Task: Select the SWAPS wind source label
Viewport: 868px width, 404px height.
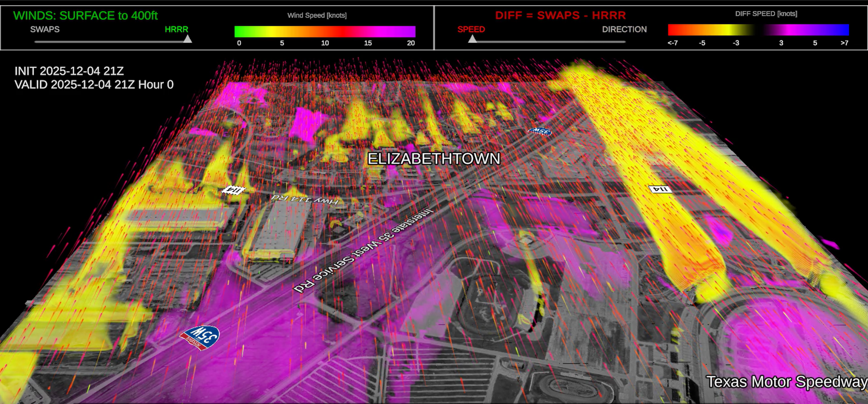Action: [x=45, y=29]
